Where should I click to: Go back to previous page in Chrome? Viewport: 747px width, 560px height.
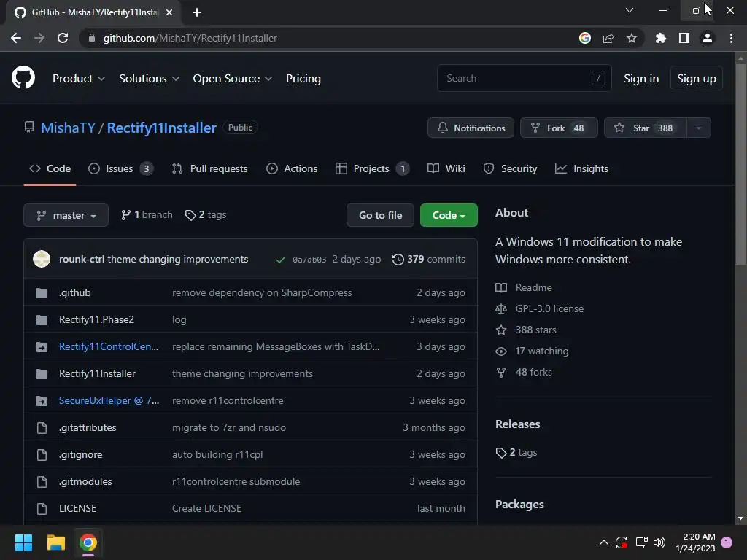pyautogui.click(x=16, y=38)
